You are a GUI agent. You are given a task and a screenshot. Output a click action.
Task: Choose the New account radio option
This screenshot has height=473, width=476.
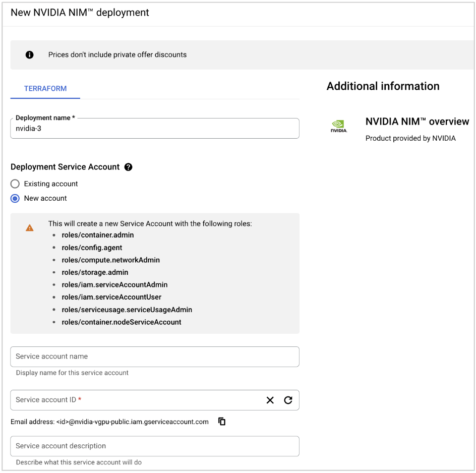tap(15, 198)
